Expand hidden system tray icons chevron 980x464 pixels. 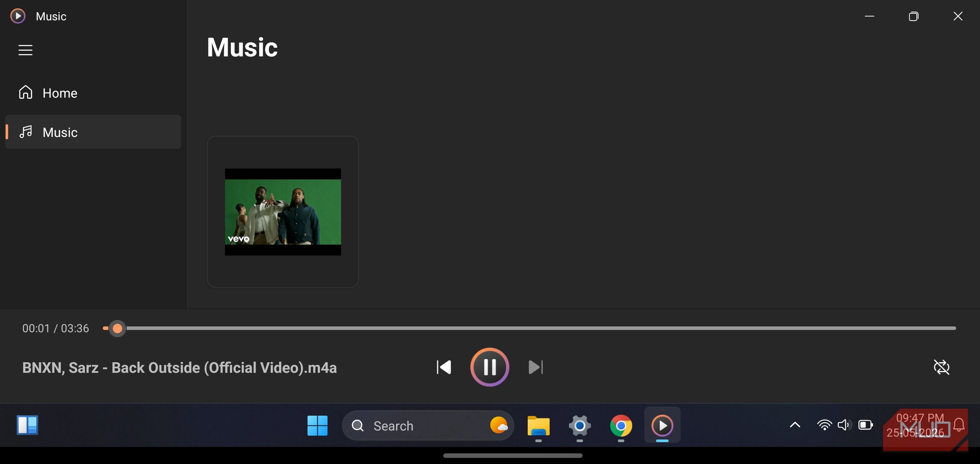(795, 425)
